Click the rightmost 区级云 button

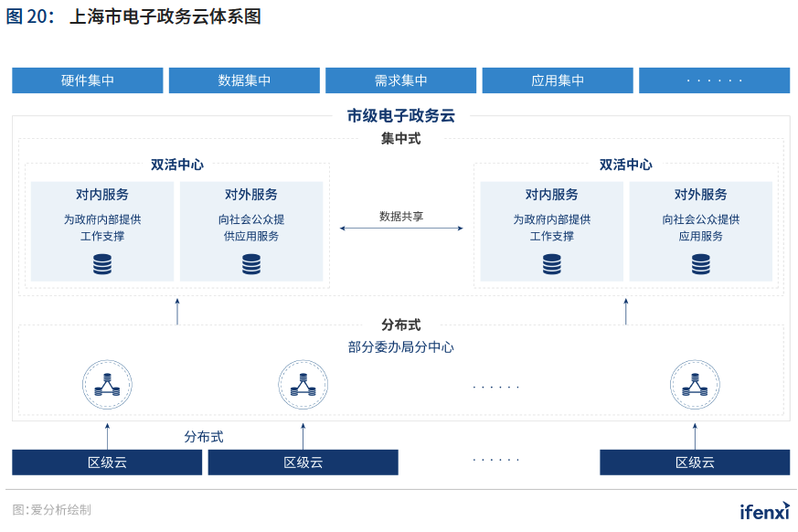coord(693,462)
